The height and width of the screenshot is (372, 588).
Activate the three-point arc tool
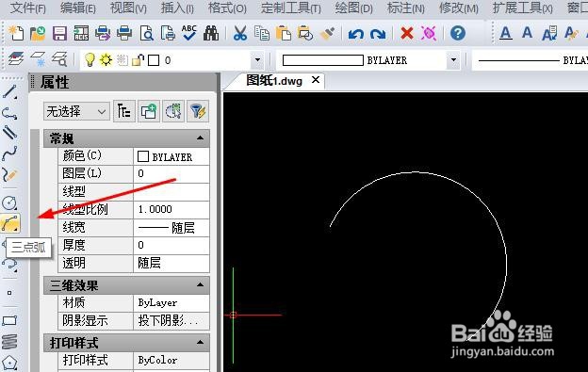click(x=10, y=223)
